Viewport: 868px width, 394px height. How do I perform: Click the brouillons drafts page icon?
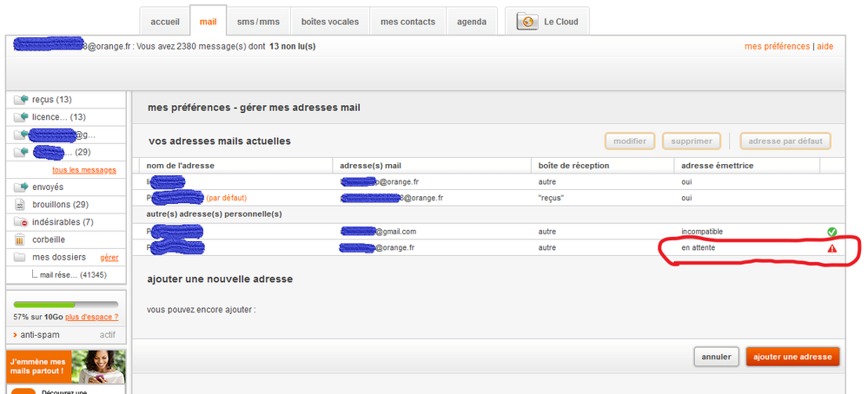coord(21,204)
